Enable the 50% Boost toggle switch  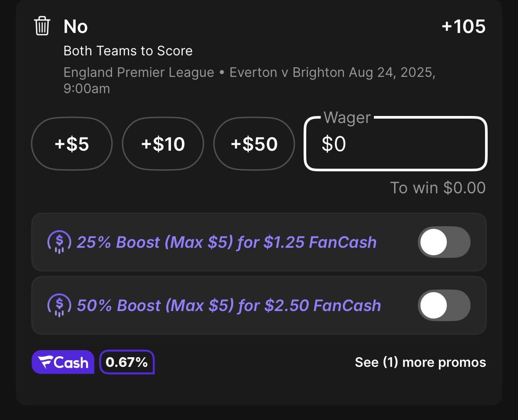click(x=444, y=305)
